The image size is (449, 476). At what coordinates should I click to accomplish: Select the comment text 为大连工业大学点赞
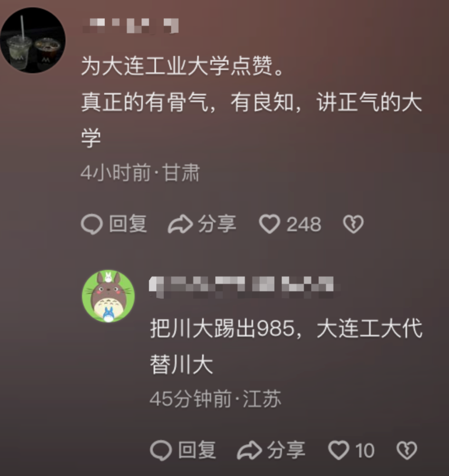177,66
